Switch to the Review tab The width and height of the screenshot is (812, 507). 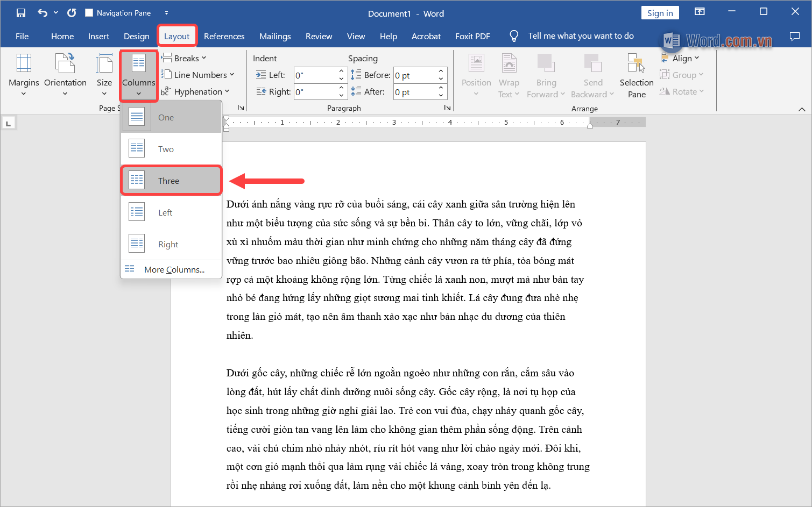click(319, 36)
